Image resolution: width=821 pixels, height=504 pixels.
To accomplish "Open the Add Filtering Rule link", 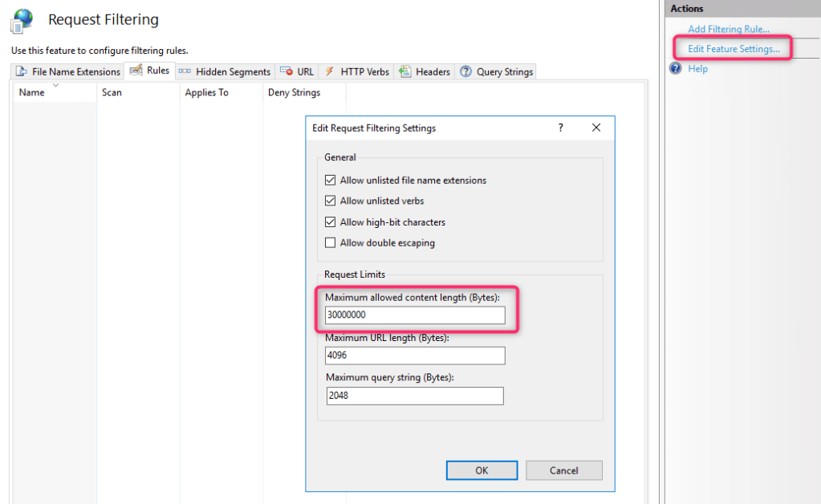I will (728, 30).
